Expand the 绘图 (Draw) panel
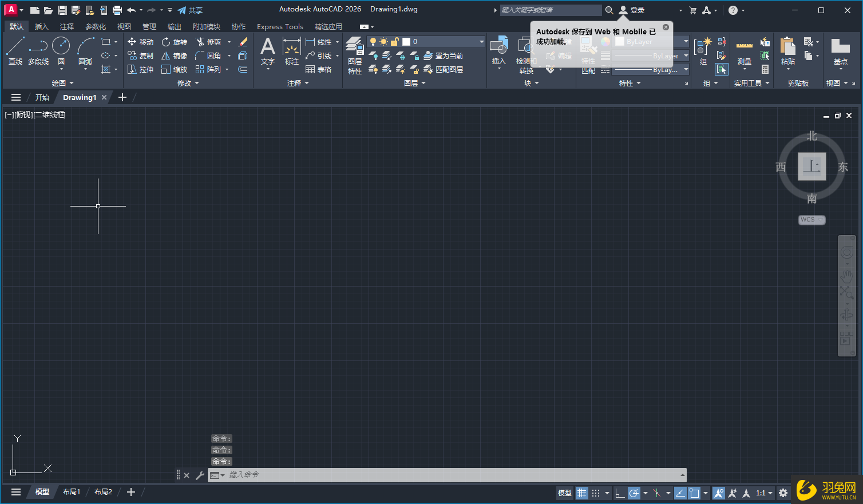 [x=62, y=83]
